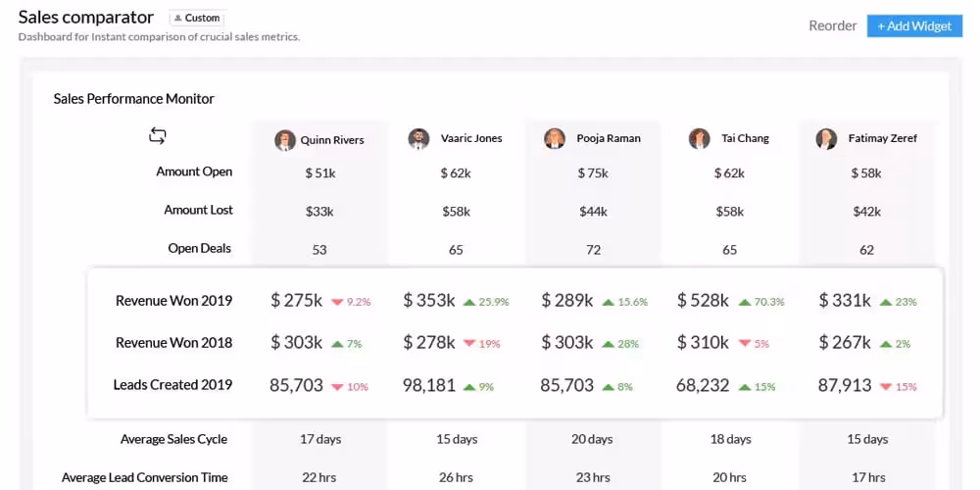Click Fatimay Zeref's profile avatar
Image resolution: width=980 pixels, height=490 pixels.
click(826, 139)
